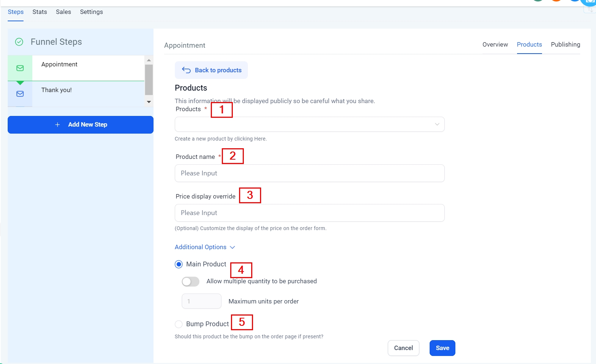The height and width of the screenshot is (364, 596).
Task: Select the Bump Product radio button
Action: pos(179,324)
